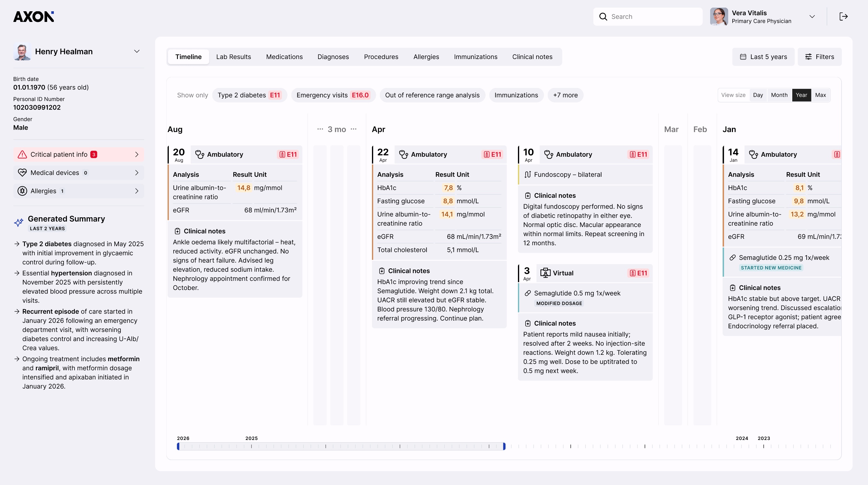Image resolution: width=868 pixels, height=485 pixels.
Task: Click the Fundoscopy procedure icon
Action: pos(528,175)
